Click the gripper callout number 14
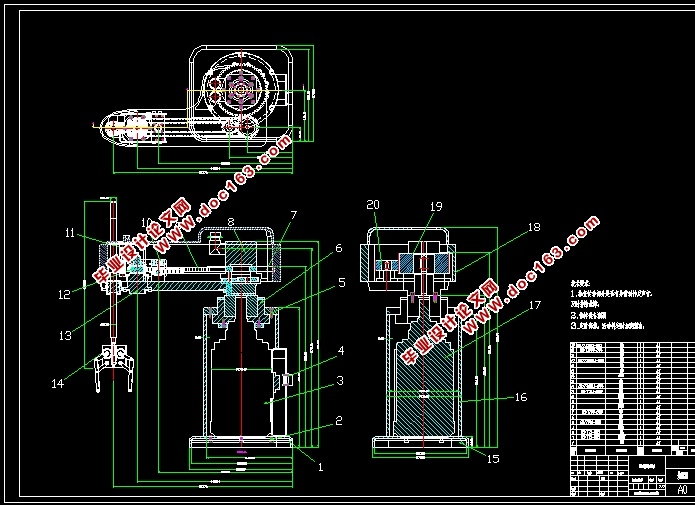This screenshot has width=695, height=505. click(x=58, y=384)
